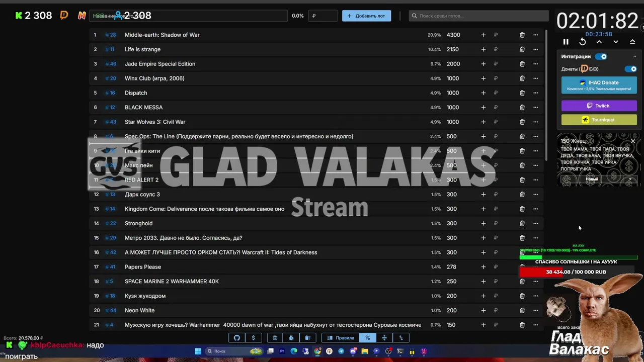Open Google Chrome from the taskbar
The height and width of the screenshot is (362, 644).
click(317, 351)
